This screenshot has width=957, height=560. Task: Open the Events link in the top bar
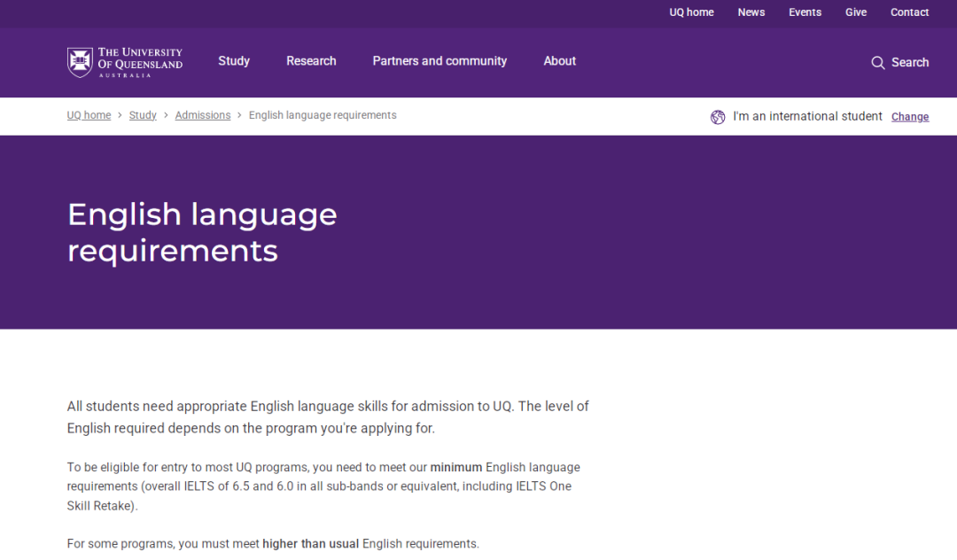(x=805, y=12)
